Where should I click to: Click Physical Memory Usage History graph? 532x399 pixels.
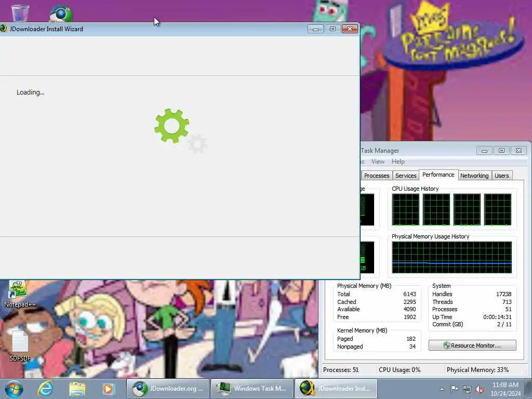tap(451, 257)
